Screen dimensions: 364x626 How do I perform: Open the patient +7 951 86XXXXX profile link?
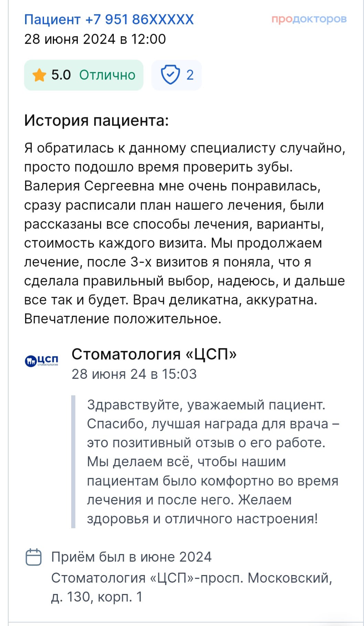pyautogui.click(x=109, y=19)
